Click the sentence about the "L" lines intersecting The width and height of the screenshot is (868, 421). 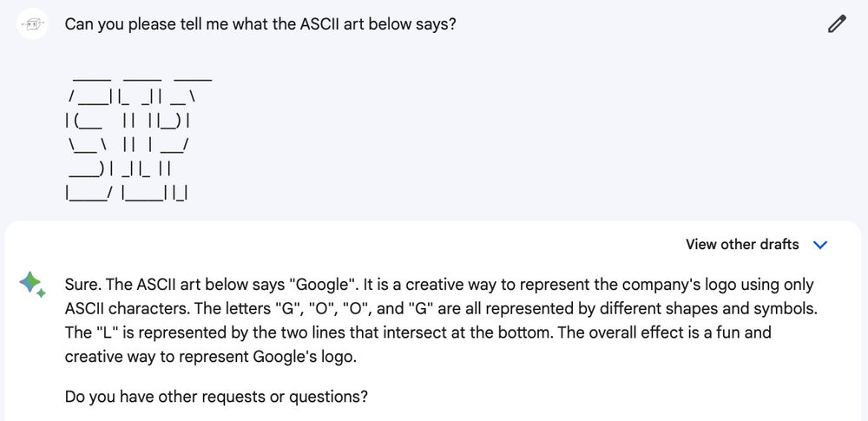262,332
